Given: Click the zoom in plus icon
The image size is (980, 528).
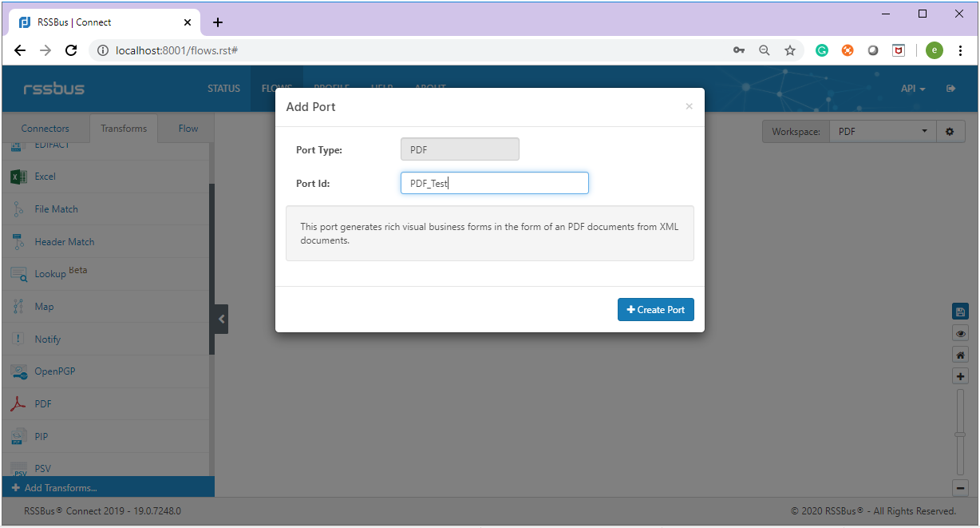Looking at the screenshot, I should [x=960, y=376].
